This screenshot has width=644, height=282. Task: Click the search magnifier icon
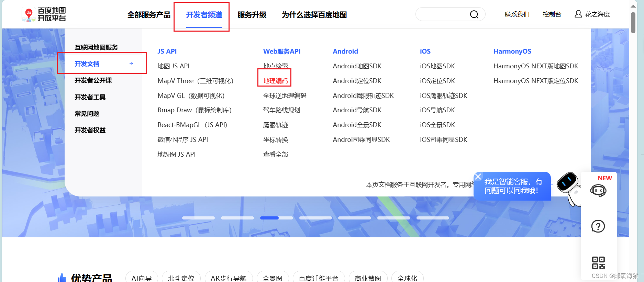[x=474, y=14]
